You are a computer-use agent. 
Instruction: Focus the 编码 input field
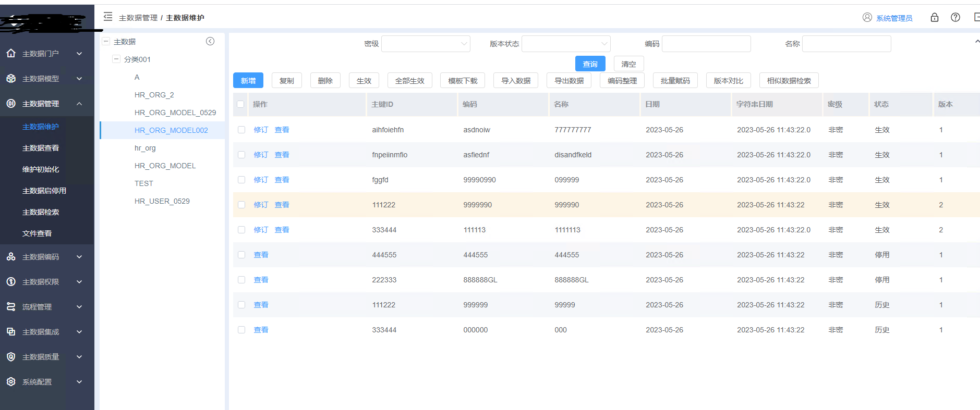point(706,44)
